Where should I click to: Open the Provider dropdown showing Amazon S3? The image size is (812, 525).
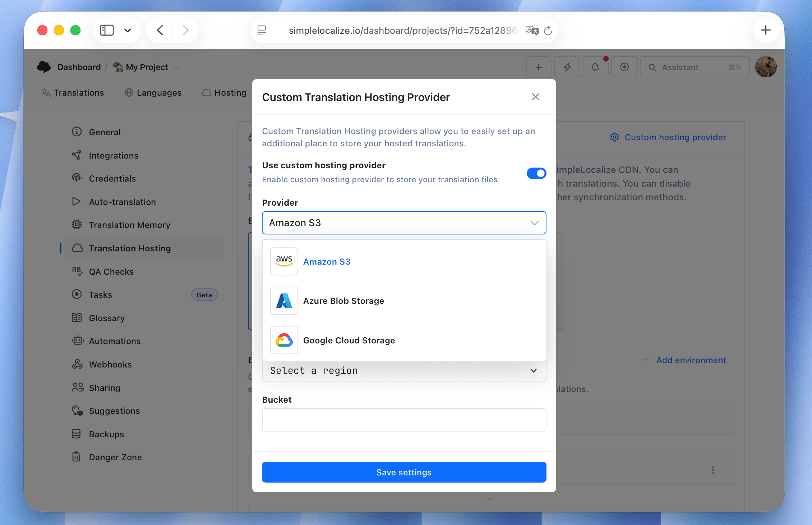pyautogui.click(x=404, y=223)
